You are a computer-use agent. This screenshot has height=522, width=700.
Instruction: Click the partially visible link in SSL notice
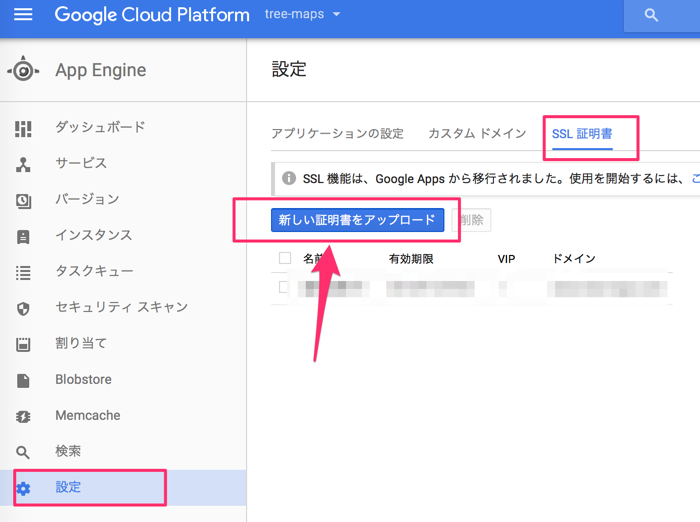[696, 178]
